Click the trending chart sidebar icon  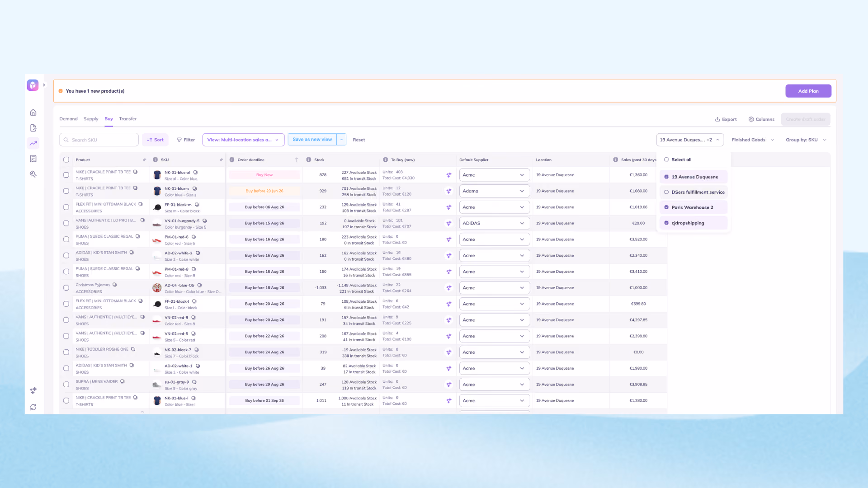(33, 143)
